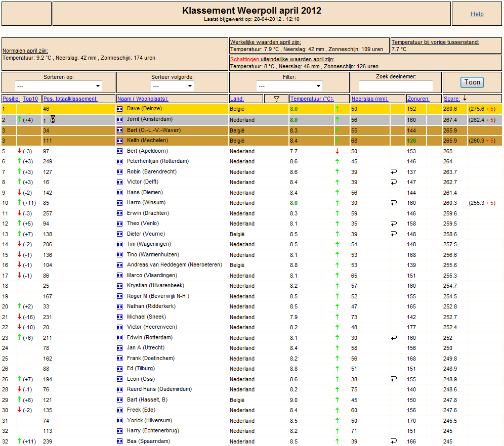Viewport: 504px width, 446px height.
Task: Open detail icon for Bas (Spaarndam)
Action: click(x=119, y=441)
